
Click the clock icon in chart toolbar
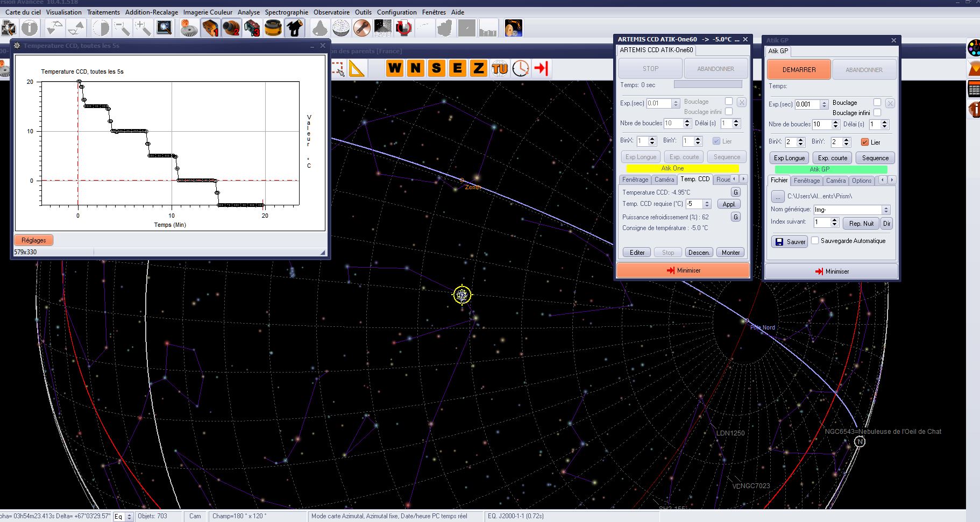(x=520, y=68)
